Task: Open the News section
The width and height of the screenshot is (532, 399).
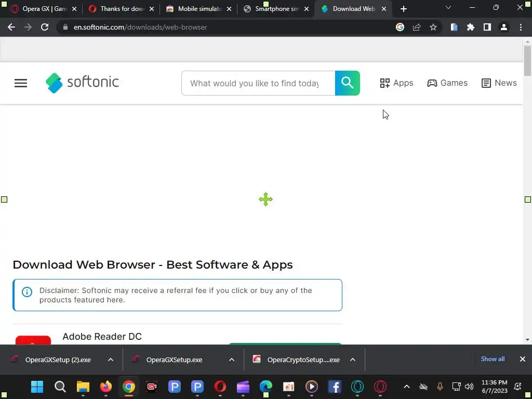Action: click(499, 83)
